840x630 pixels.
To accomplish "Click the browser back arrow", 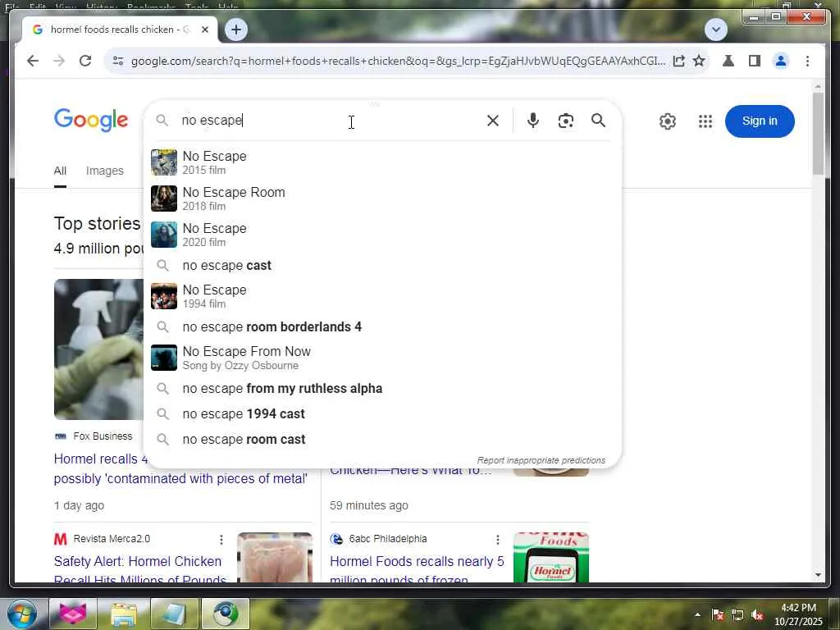I will (33, 61).
